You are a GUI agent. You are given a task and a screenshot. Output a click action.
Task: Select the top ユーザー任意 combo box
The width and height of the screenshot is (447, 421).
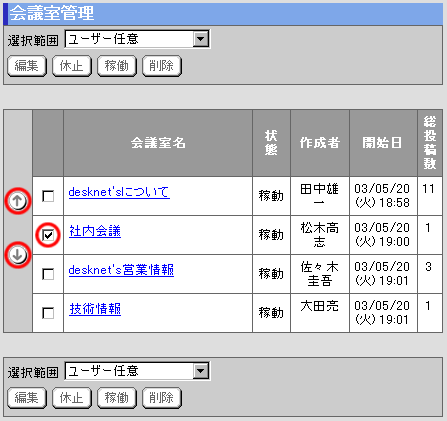pyautogui.click(x=137, y=39)
